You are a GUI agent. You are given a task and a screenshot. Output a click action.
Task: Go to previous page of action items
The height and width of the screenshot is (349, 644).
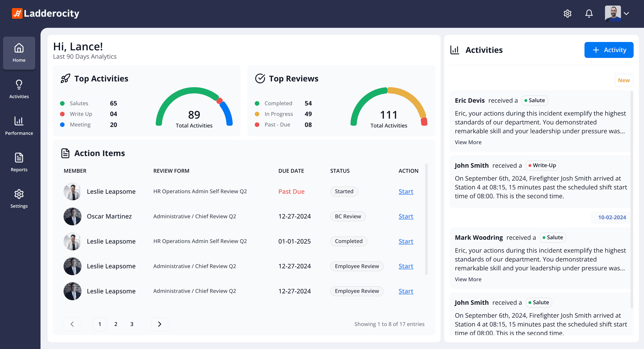pos(72,324)
